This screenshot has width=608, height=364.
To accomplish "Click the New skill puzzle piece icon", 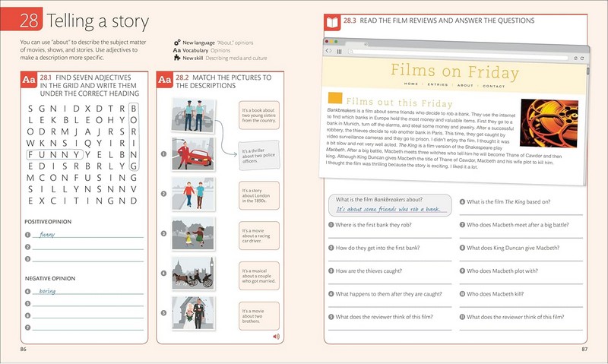I will [x=176, y=58].
